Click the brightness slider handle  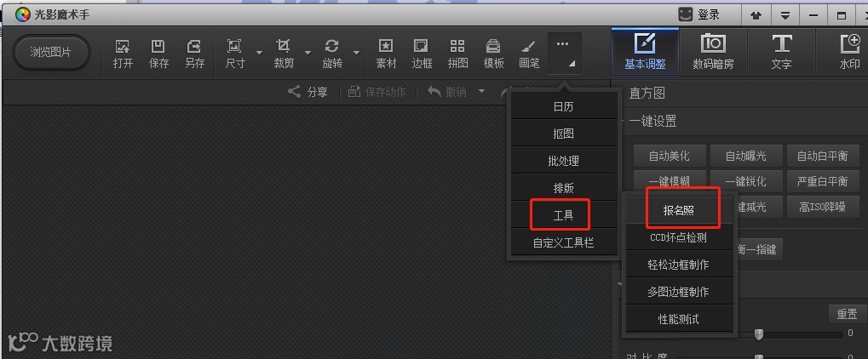point(759,333)
